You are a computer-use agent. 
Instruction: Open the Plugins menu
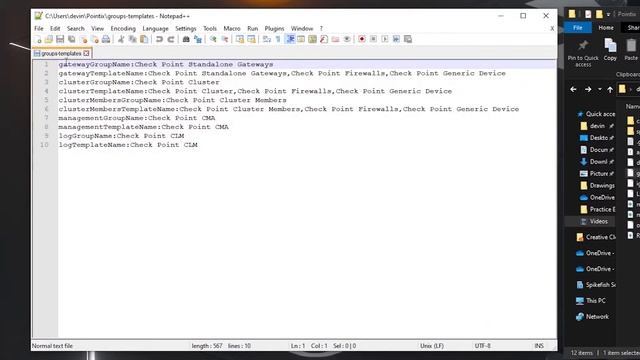click(274, 29)
